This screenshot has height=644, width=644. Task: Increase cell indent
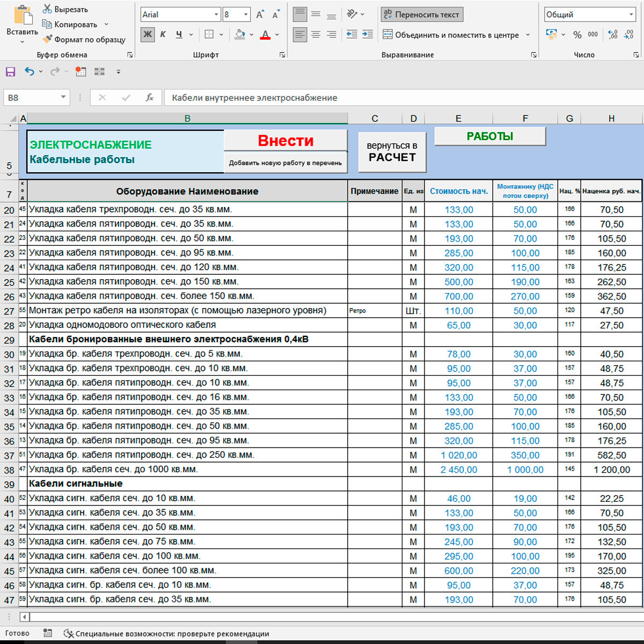(368, 34)
